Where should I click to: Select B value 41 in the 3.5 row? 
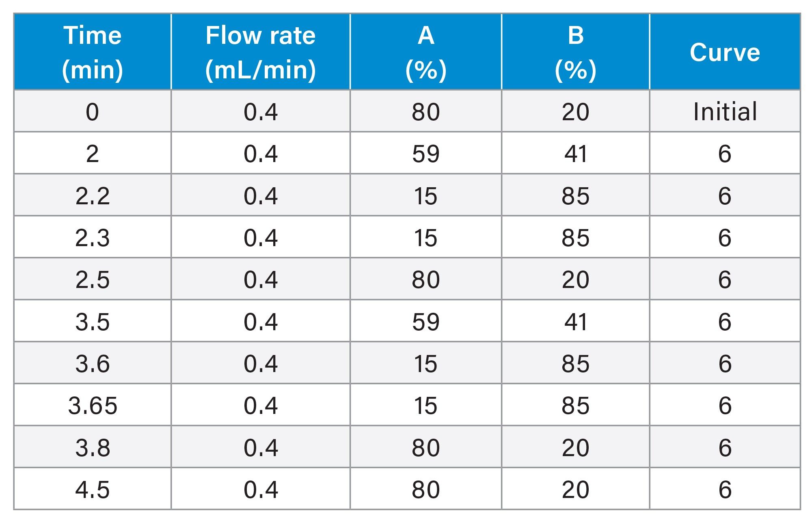(x=575, y=321)
